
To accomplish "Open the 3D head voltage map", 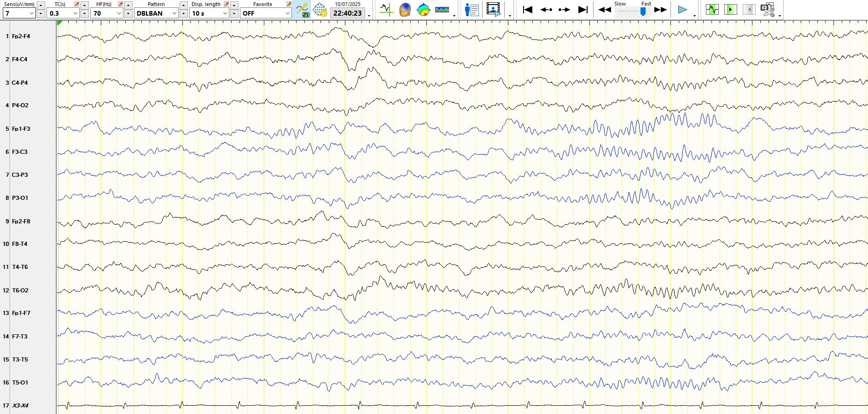I will click(405, 10).
